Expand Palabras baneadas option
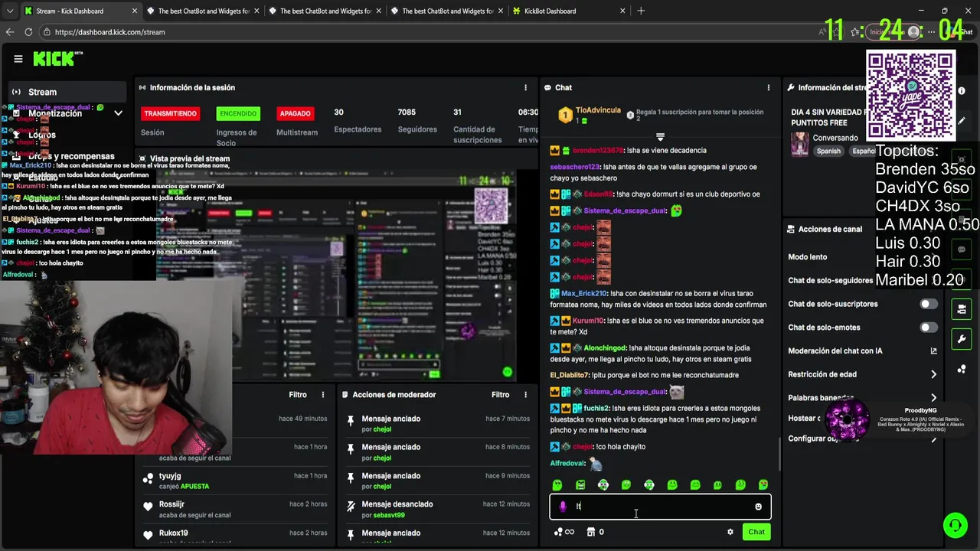980x551 pixels. tap(933, 398)
